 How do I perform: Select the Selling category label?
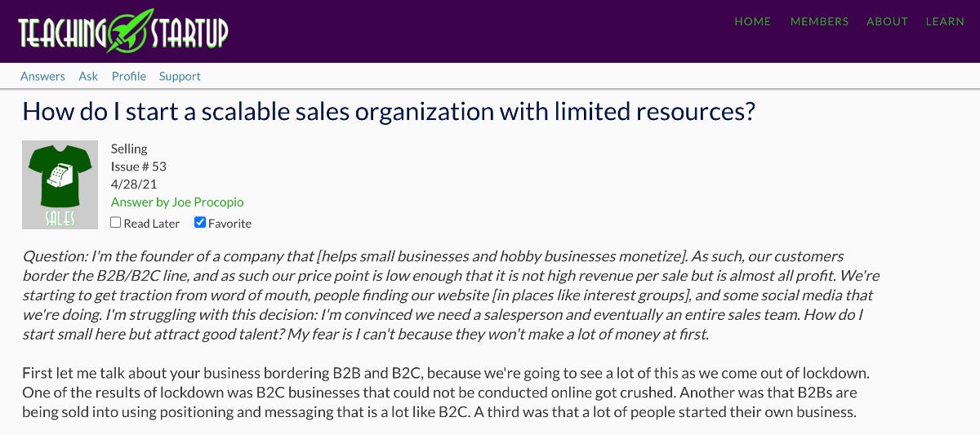(129, 149)
